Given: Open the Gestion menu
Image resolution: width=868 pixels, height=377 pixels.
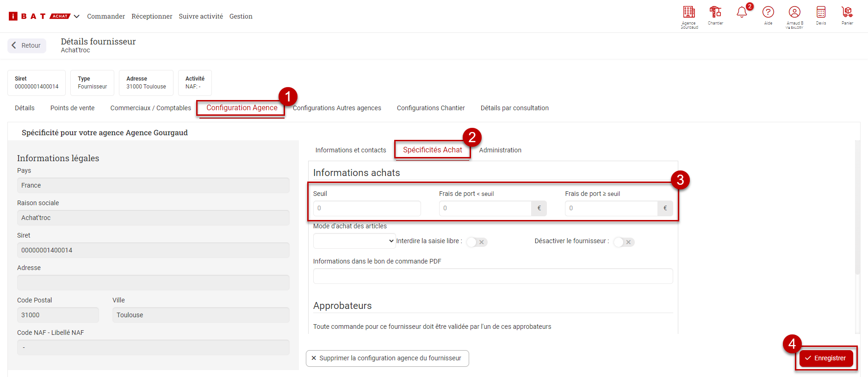Looking at the screenshot, I should 241,16.
